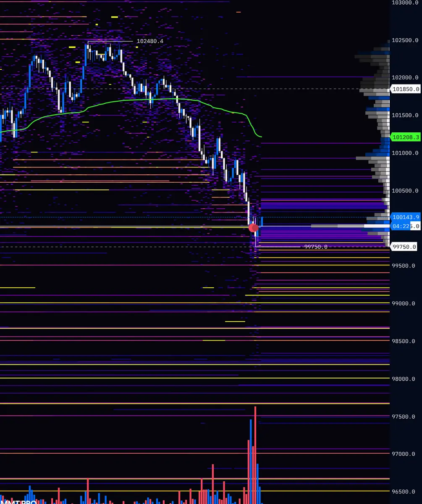Select the 101850.0 price level tag
The width and height of the screenshot is (422, 504).
405,89
